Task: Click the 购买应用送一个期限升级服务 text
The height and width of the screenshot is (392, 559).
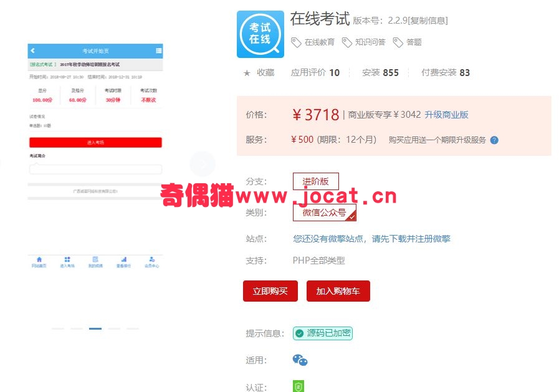Action: 437,140
